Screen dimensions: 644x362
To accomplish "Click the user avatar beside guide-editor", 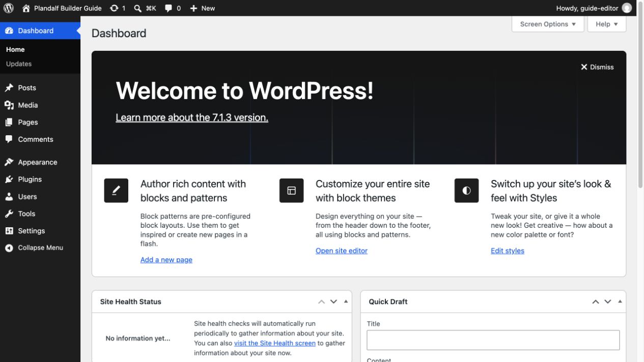I will coord(627,8).
